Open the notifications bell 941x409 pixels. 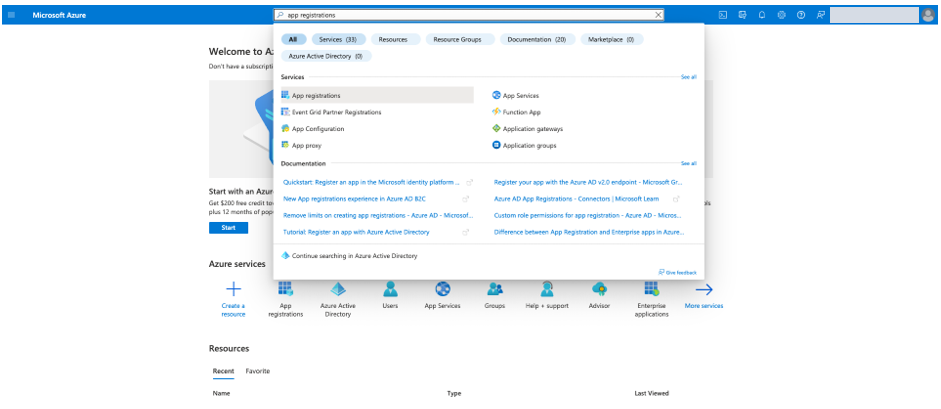[762, 15]
